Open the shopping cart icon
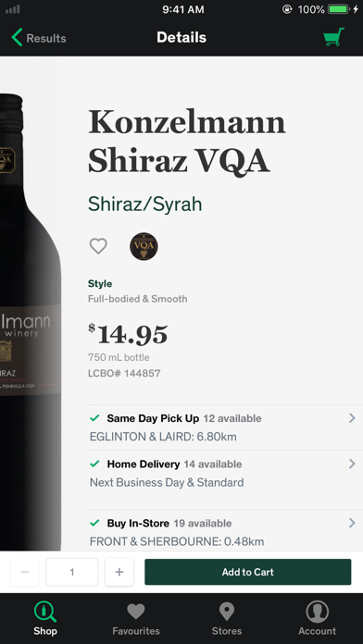The height and width of the screenshot is (644, 363). [x=333, y=37]
